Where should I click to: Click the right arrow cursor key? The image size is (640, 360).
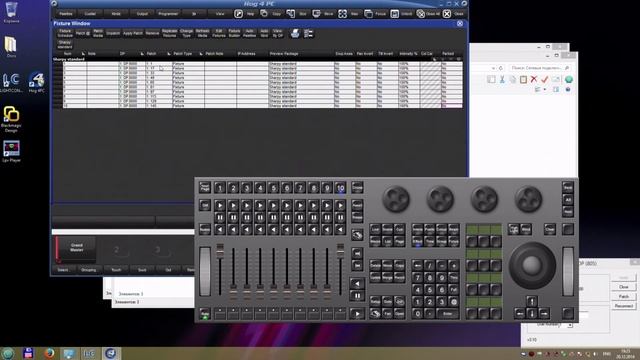coord(544,313)
